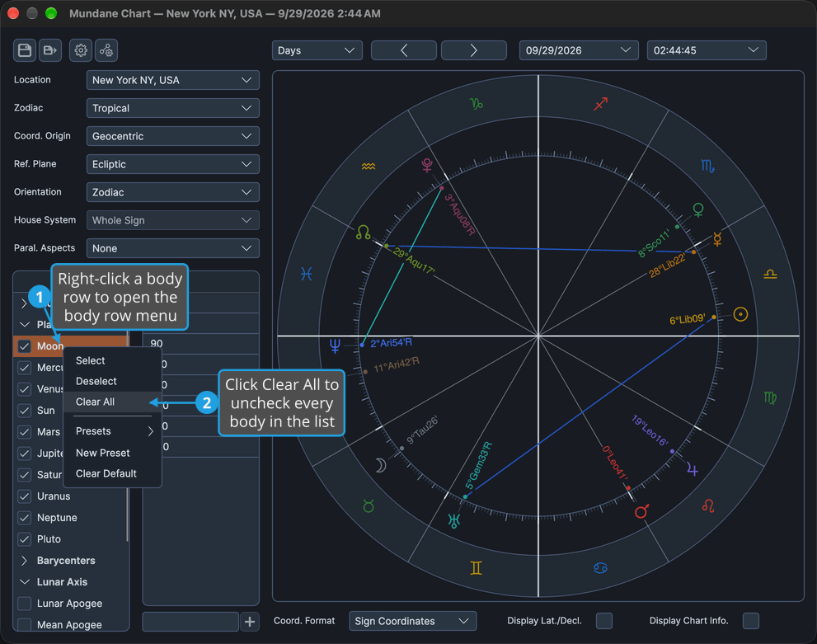Disable the Mars checkbox

click(x=25, y=431)
